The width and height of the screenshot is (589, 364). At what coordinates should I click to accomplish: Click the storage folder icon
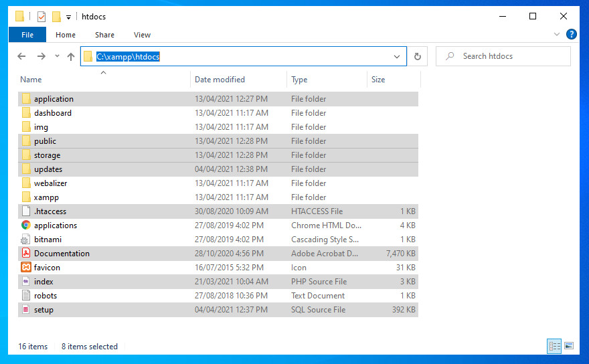tap(26, 155)
